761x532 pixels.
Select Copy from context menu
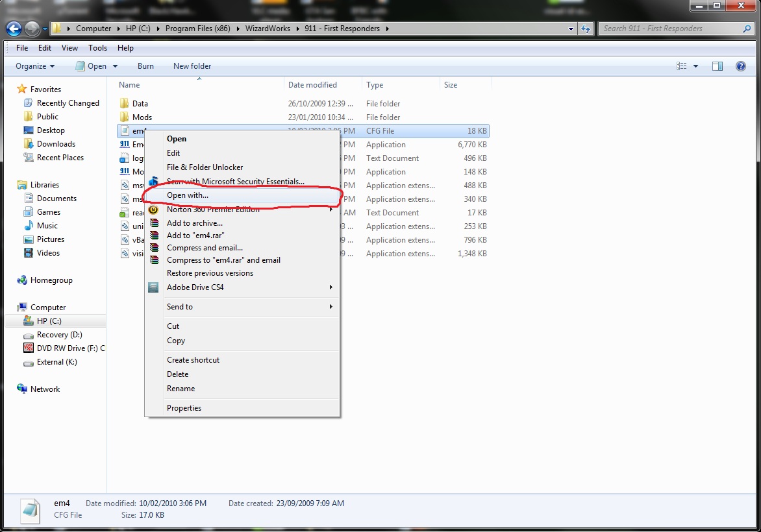point(243,341)
